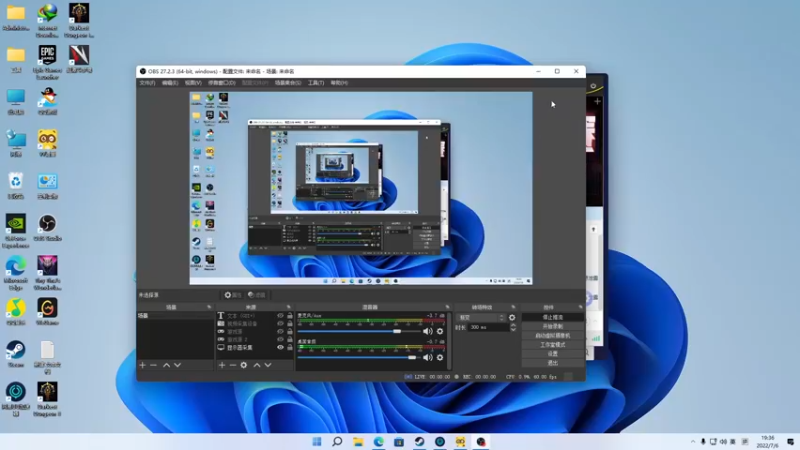The width and height of the screenshot is (800, 450).
Task: Move the scene down in the Scenes panel
Action: pyautogui.click(x=178, y=365)
